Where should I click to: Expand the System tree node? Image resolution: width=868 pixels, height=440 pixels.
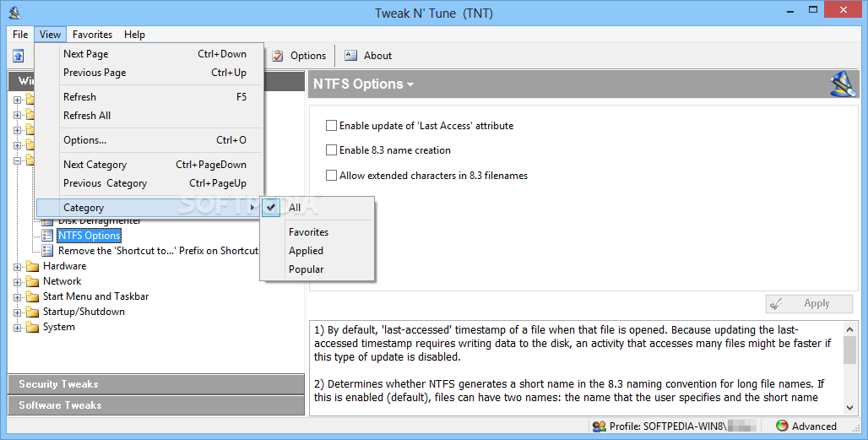tap(17, 328)
